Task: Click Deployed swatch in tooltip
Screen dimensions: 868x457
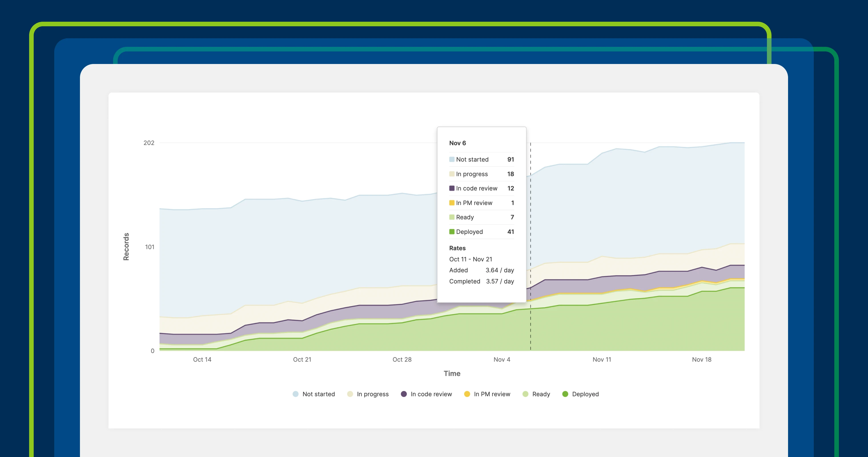Action: 452,232
